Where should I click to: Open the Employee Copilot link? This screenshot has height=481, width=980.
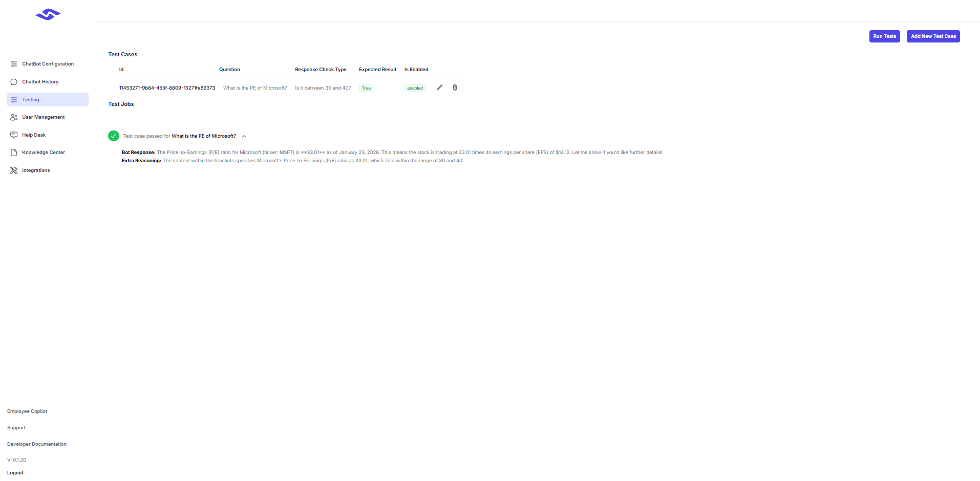coord(27,411)
